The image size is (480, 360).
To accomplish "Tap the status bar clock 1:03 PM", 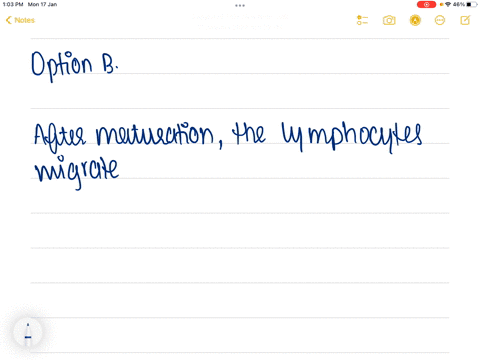I will click(x=13, y=4).
